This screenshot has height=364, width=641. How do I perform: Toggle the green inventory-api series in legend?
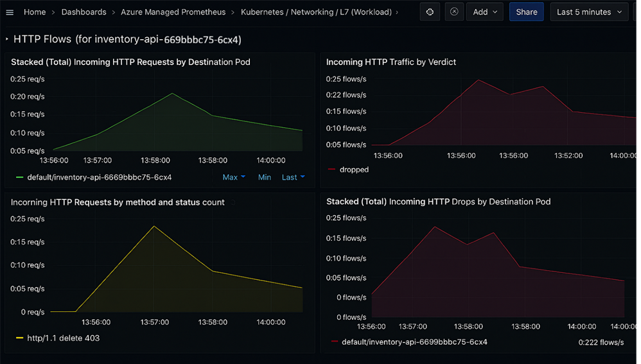[99, 177]
